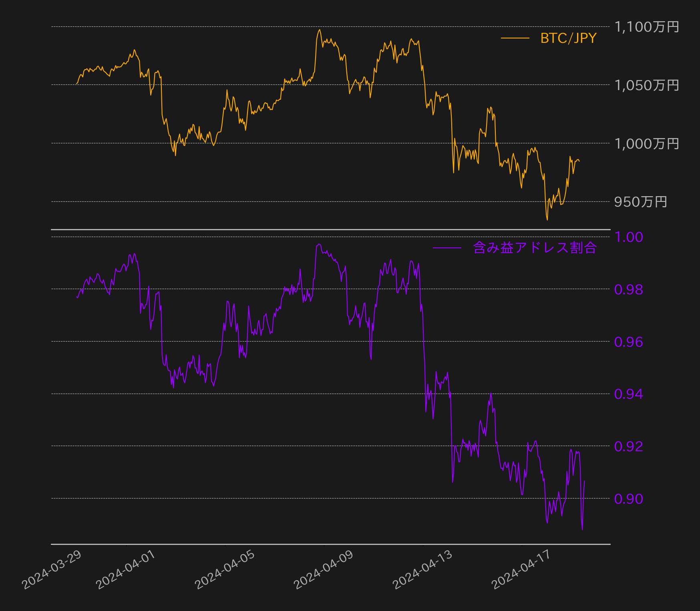
Task: Click the 2024-04-01 date label
Action: [x=125, y=569]
